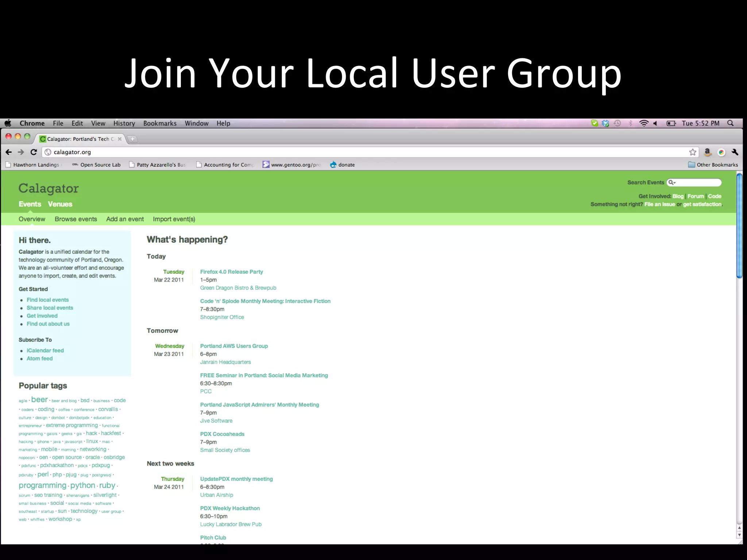Select Browse events in subnav
The height and width of the screenshot is (560, 747).
pyautogui.click(x=76, y=219)
